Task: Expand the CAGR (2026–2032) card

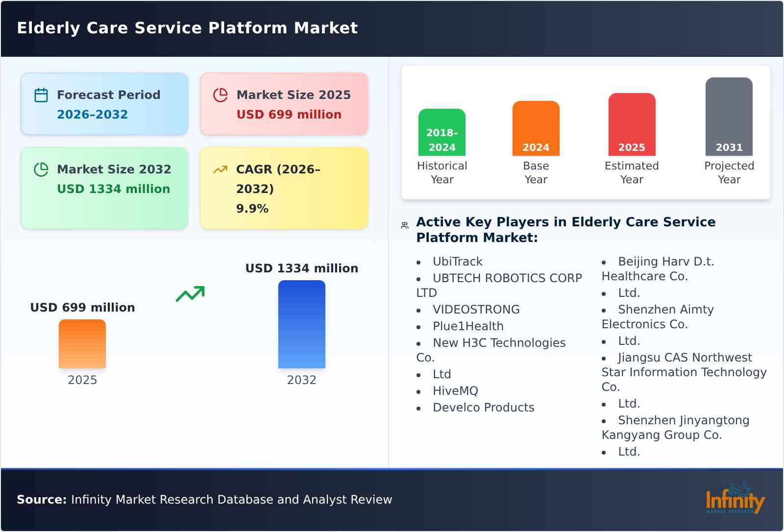Action: 283,188
